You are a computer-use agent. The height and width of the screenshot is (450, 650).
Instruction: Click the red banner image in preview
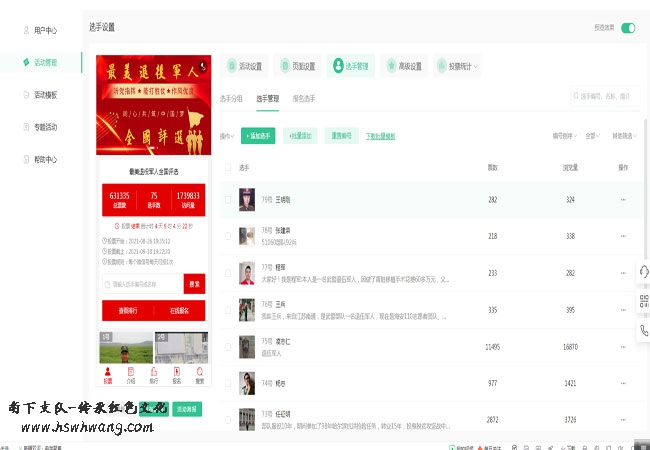[153, 105]
